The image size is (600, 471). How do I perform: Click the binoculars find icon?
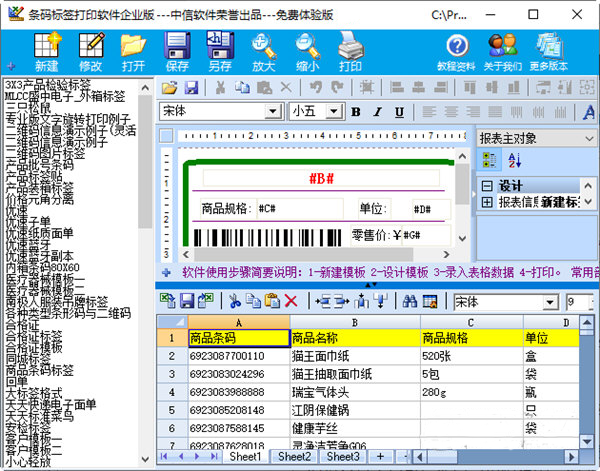point(410,301)
